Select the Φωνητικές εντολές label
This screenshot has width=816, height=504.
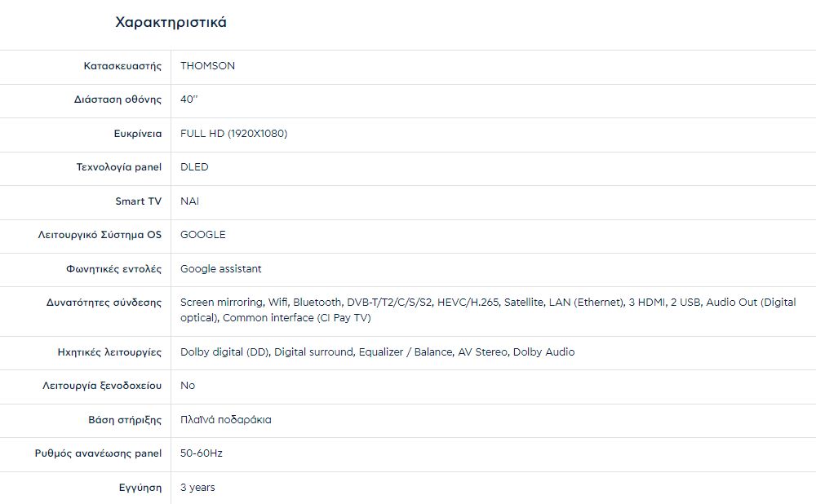tap(113, 268)
